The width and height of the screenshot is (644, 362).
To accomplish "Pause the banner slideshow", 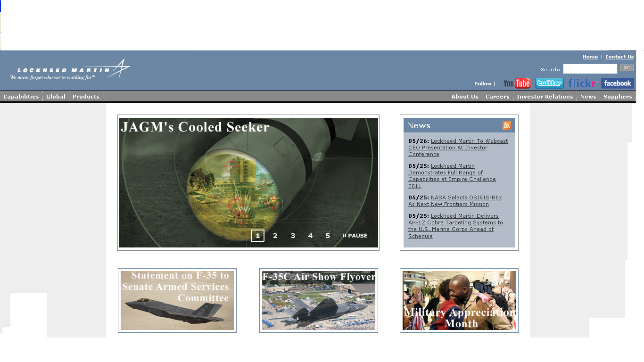I will click(355, 236).
